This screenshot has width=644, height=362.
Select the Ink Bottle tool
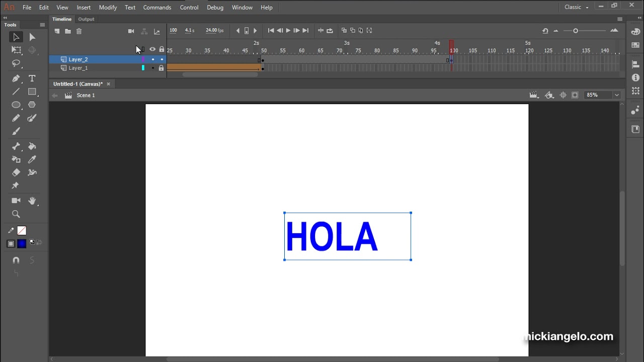click(16, 159)
